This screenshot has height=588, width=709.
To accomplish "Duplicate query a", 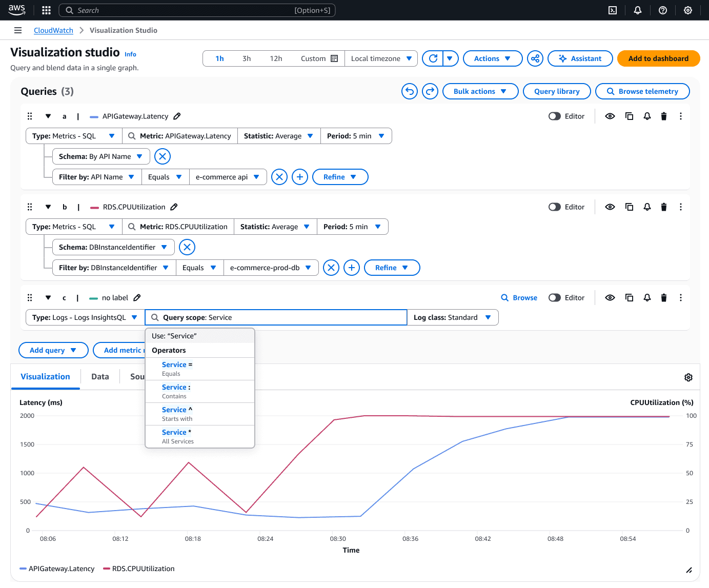I will coord(629,116).
